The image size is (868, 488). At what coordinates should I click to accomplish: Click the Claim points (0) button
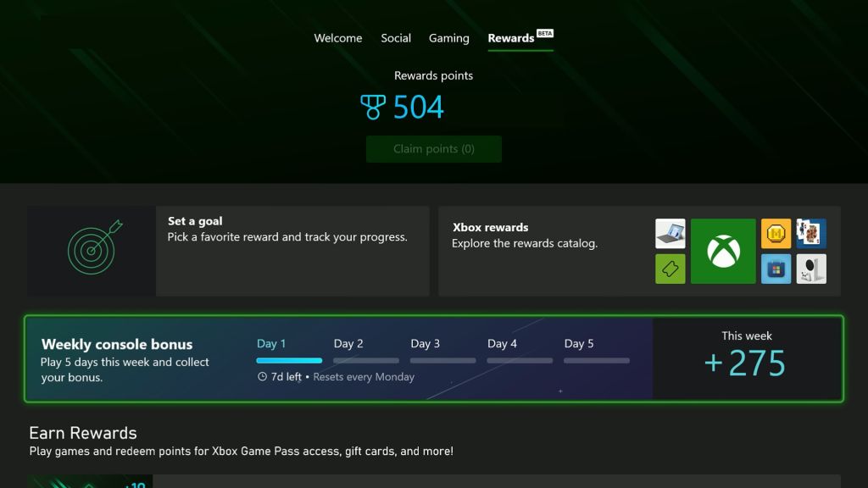(433, 149)
